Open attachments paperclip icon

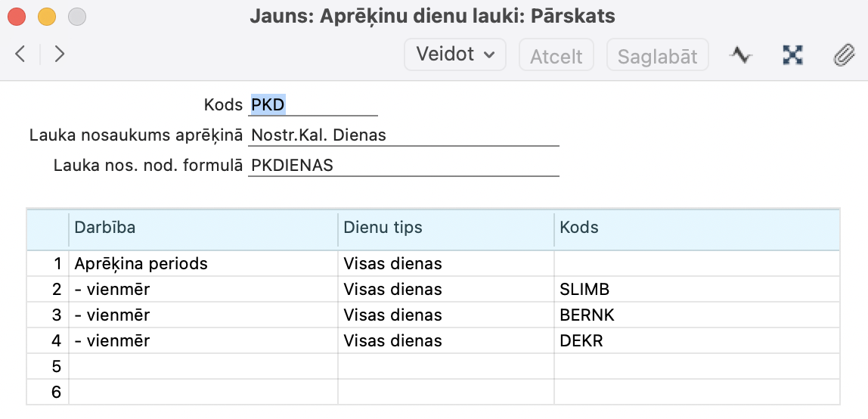(843, 54)
